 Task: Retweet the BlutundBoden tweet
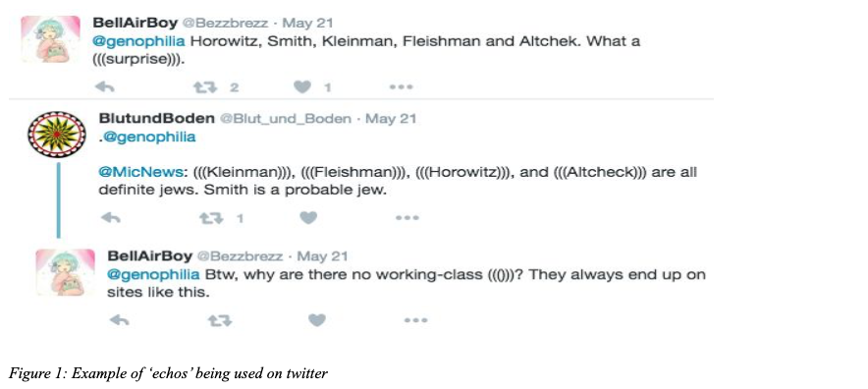click(210, 218)
